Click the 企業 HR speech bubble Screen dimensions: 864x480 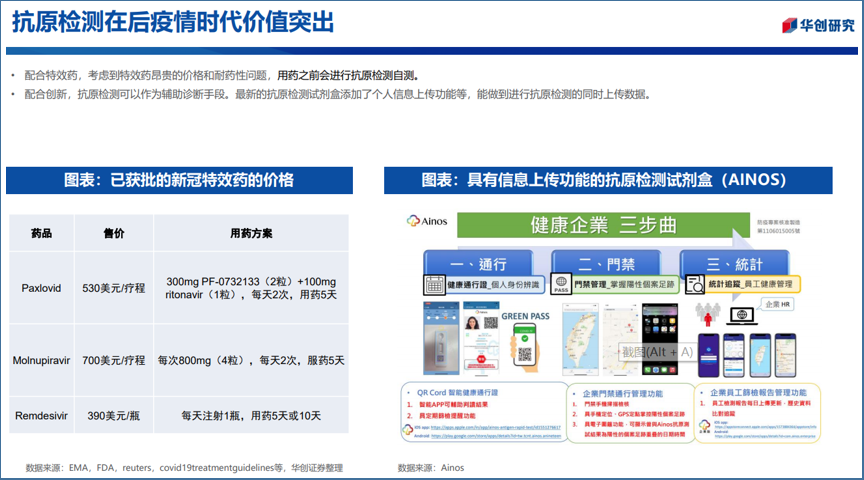click(x=777, y=304)
